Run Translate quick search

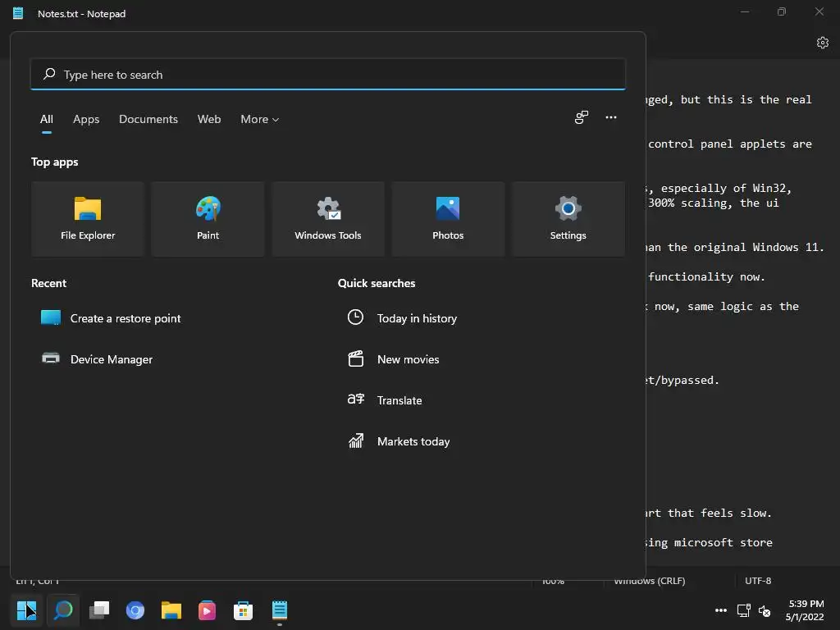click(x=385, y=400)
